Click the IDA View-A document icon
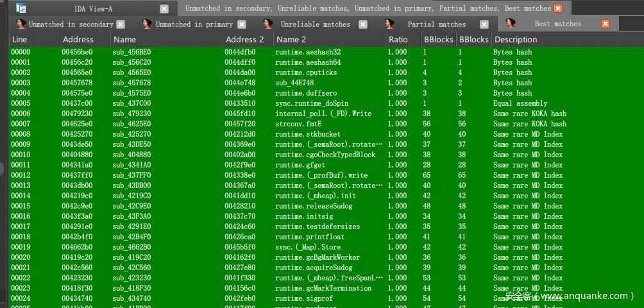 tap(21, 8)
